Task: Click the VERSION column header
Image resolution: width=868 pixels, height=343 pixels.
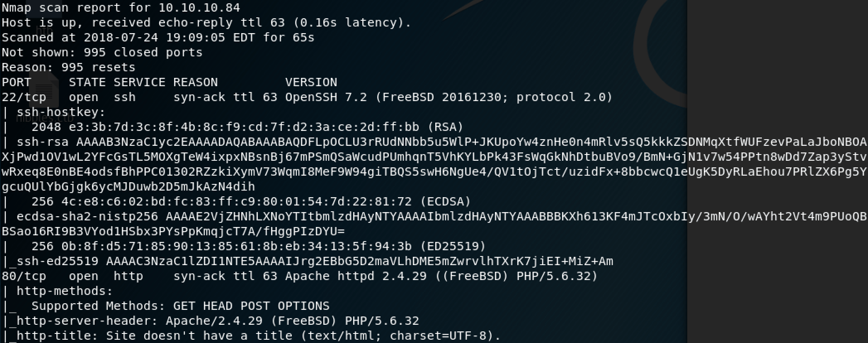Action: tap(311, 82)
